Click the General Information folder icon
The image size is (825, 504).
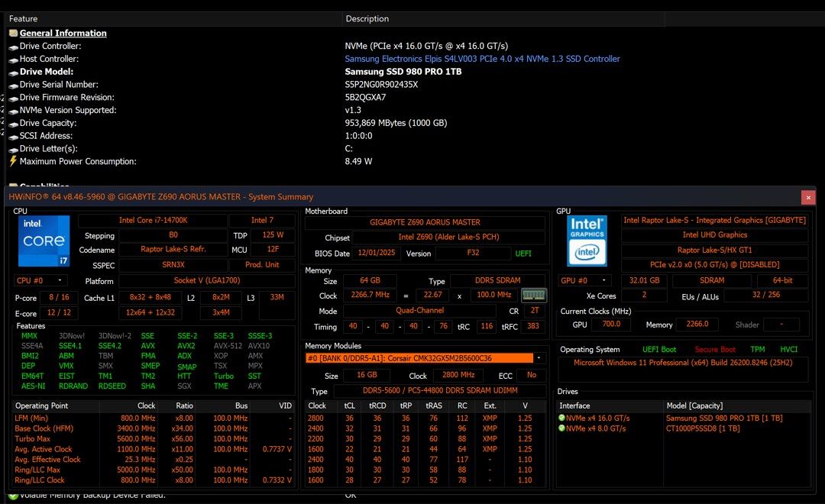[x=14, y=33]
